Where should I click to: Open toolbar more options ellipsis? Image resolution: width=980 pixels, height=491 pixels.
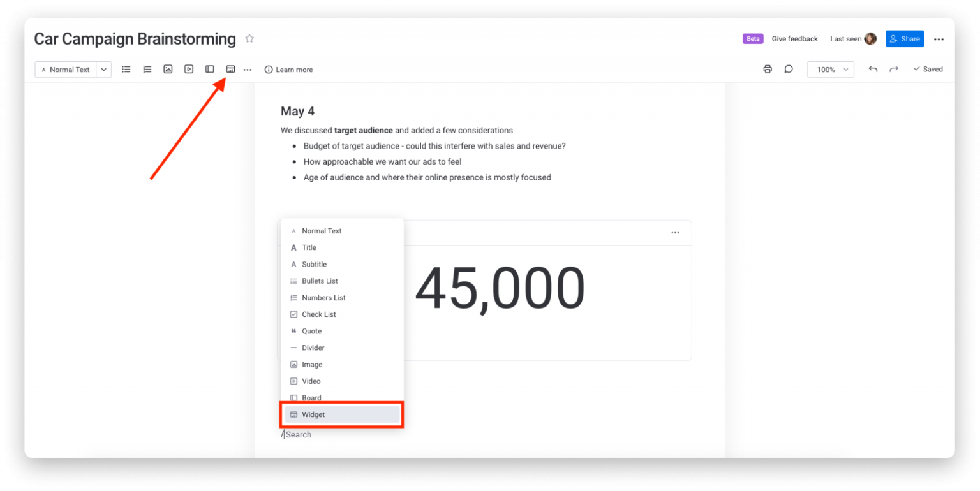pos(248,70)
